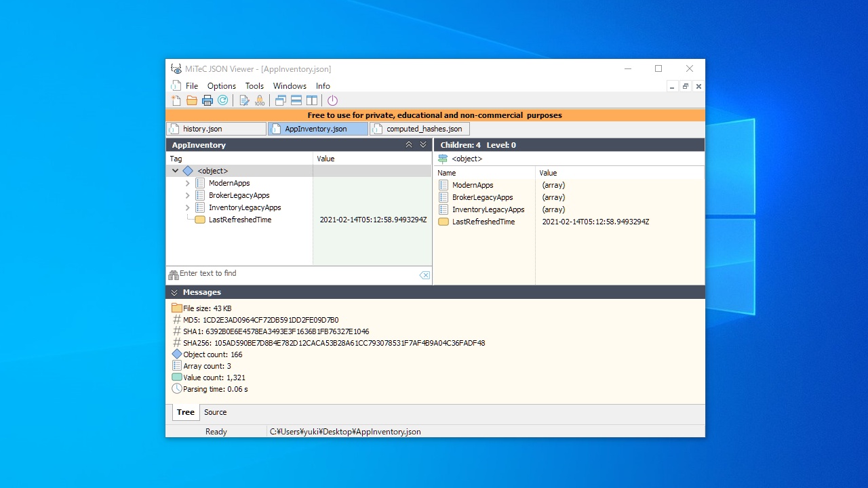The image size is (868, 488).
Task: Minimize the inner document window
Action: [672, 86]
